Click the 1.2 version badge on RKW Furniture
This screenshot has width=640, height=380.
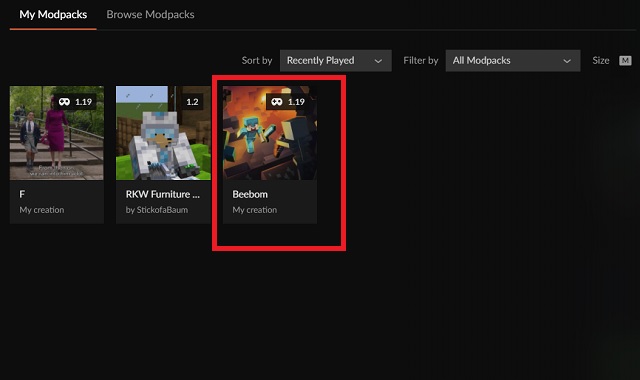pos(192,102)
